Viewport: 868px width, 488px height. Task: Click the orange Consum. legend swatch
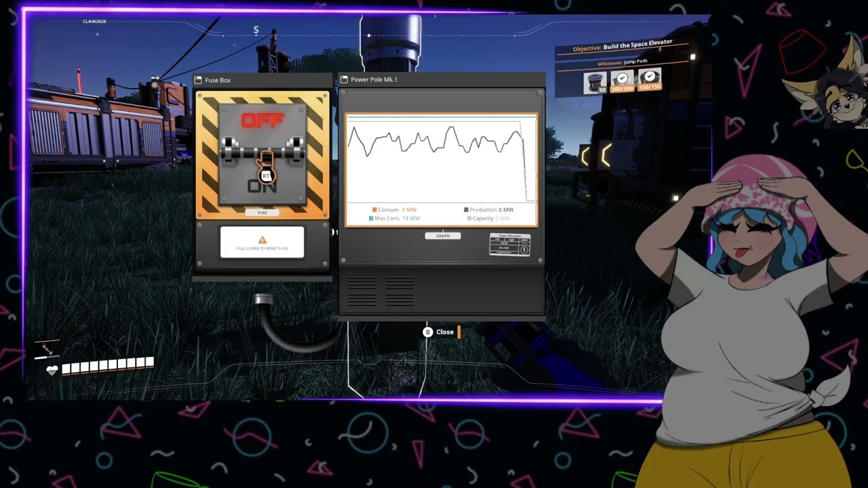[374, 210]
